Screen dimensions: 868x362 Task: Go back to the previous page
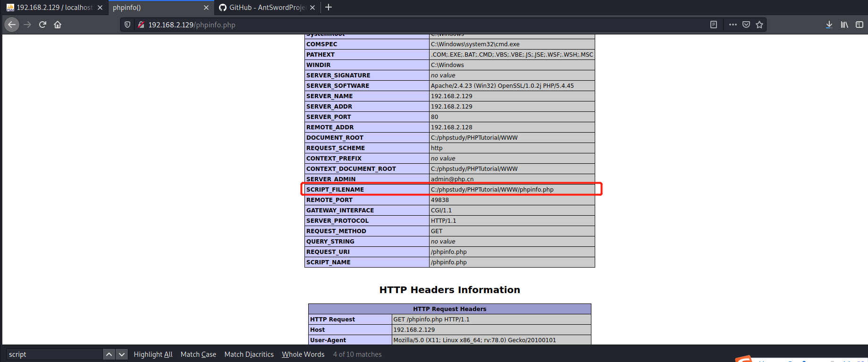pyautogui.click(x=12, y=25)
